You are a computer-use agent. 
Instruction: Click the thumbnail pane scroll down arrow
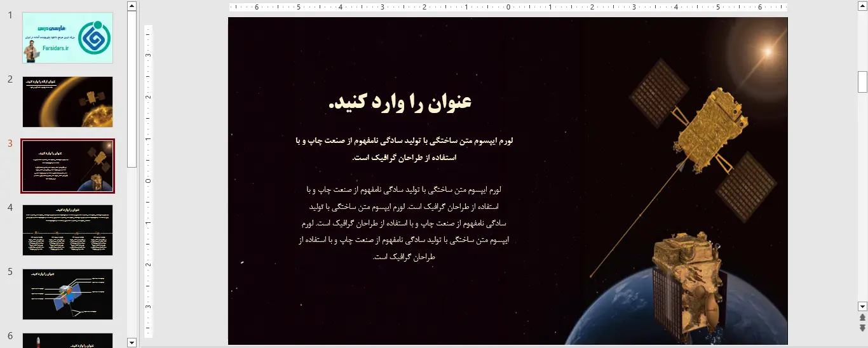(132, 342)
